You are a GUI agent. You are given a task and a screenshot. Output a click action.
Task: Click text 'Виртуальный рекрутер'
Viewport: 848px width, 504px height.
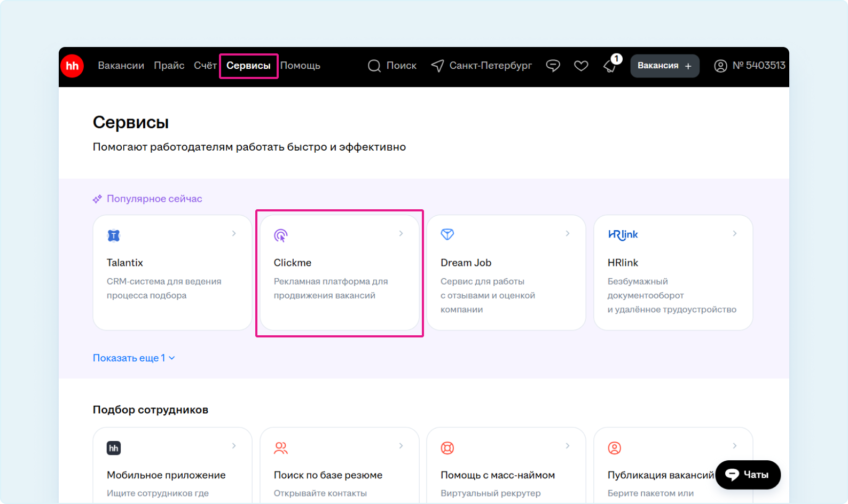pos(491,493)
